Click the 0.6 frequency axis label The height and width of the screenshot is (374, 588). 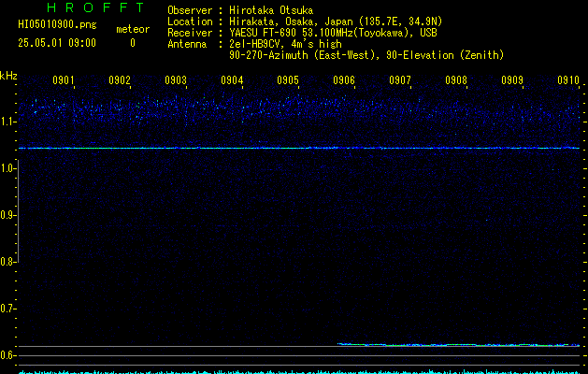coord(7,355)
